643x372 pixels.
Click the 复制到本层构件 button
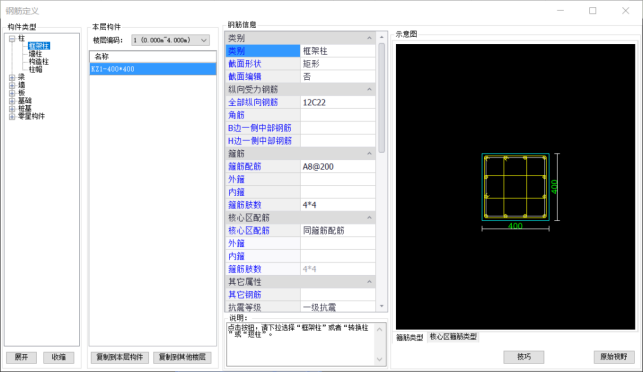pos(120,357)
